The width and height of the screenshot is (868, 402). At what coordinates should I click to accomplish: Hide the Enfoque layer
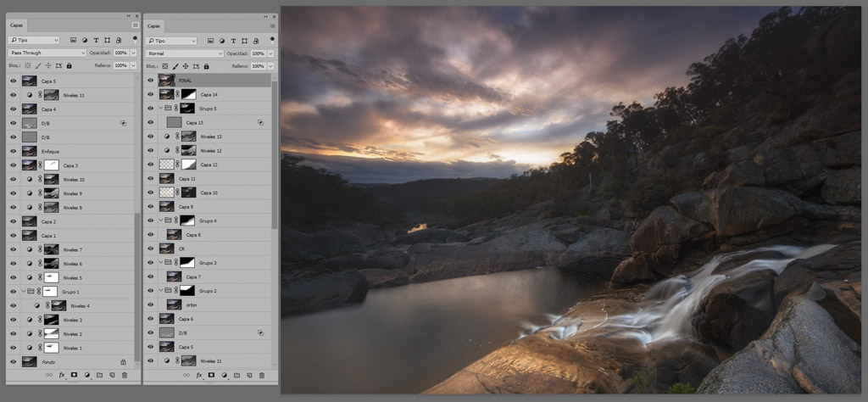tap(14, 151)
